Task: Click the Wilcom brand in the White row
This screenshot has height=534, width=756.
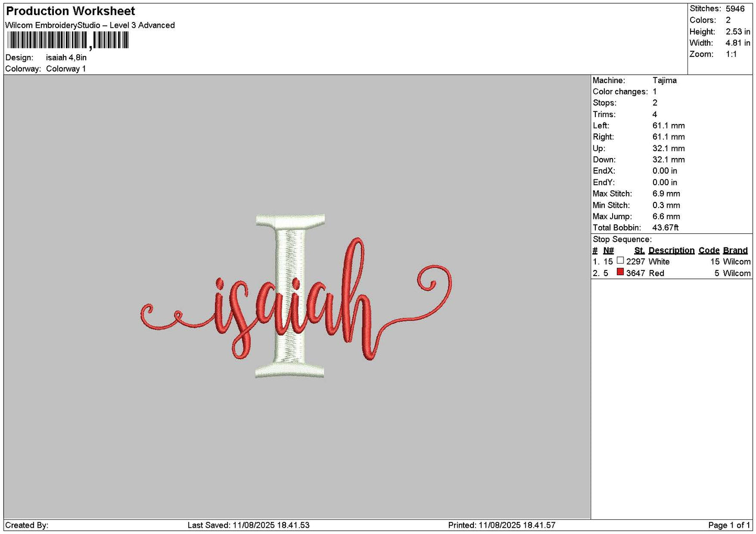Action: [x=737, y=262]
